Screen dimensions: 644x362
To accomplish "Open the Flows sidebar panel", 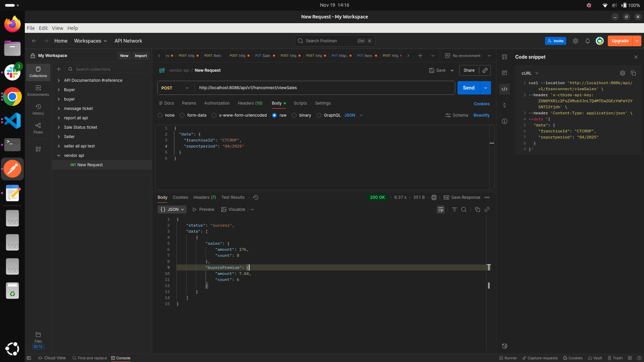I will 38,128.
